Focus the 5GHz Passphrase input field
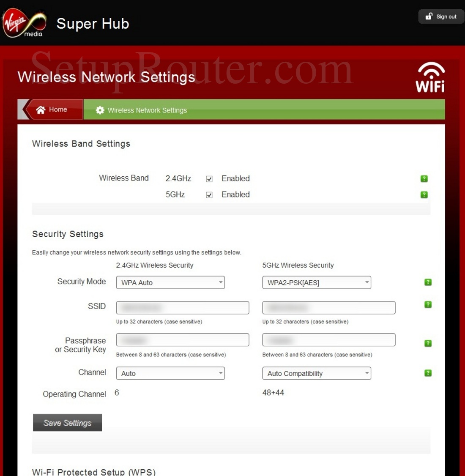The height and width of the screenshot is (476, 465). [x=329, y=340]
